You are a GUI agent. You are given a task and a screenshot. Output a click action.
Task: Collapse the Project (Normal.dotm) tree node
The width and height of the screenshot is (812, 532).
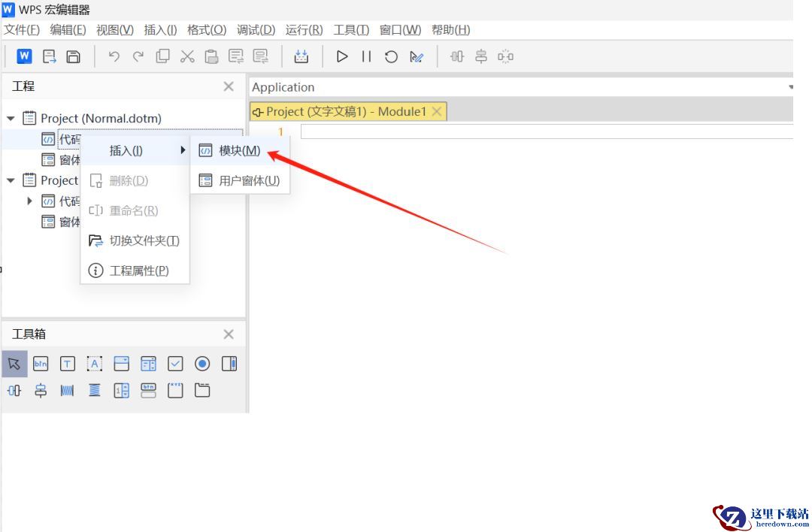pos(11,119)
